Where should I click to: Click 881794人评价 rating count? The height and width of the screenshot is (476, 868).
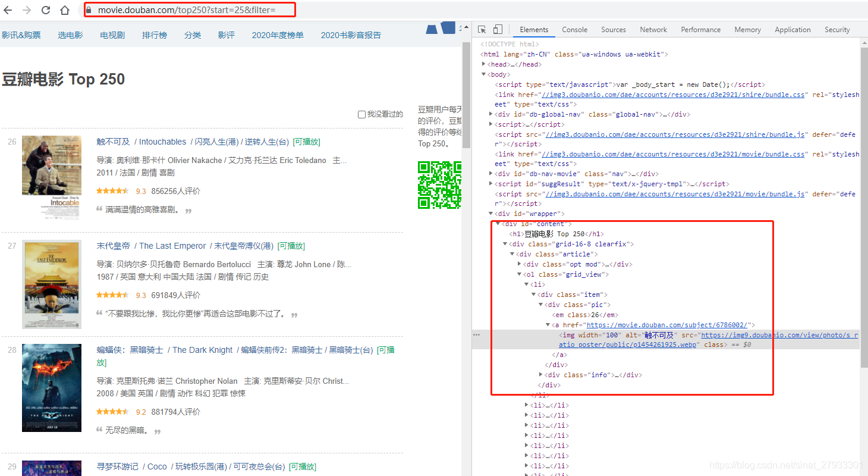176,412
